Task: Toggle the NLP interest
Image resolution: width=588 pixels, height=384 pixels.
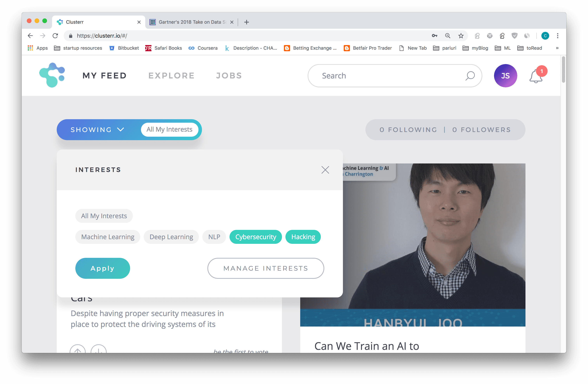Action: tap(214, 237)
